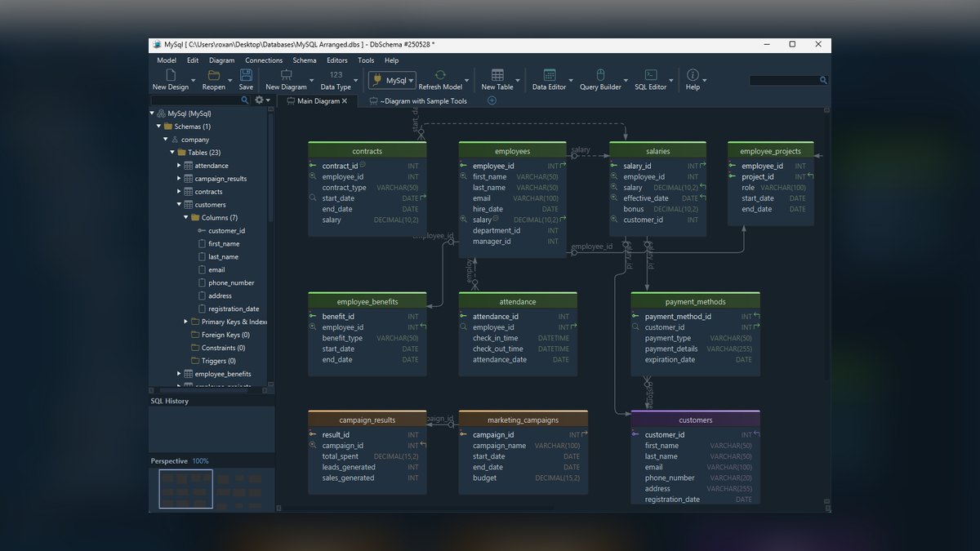
Task: Save the model with the Save icon
Action: [x=246, y=75]
